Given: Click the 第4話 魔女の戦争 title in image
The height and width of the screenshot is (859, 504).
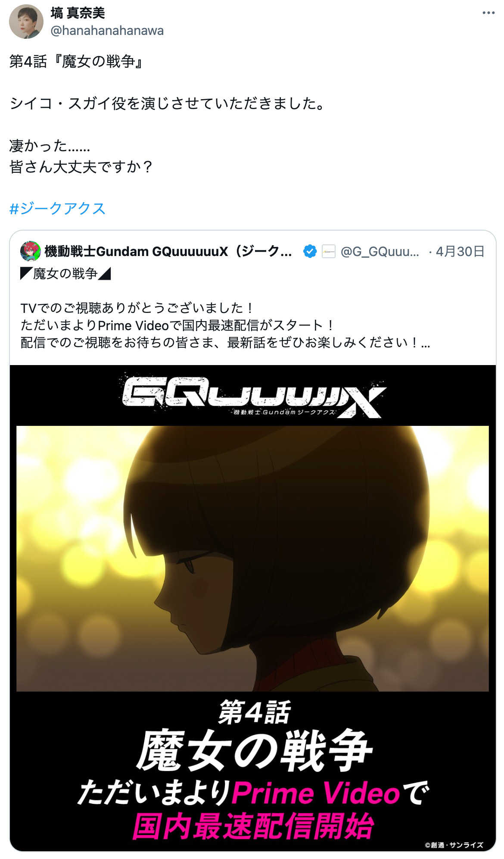Looking at the screenshot, I should tap(254, 736).
